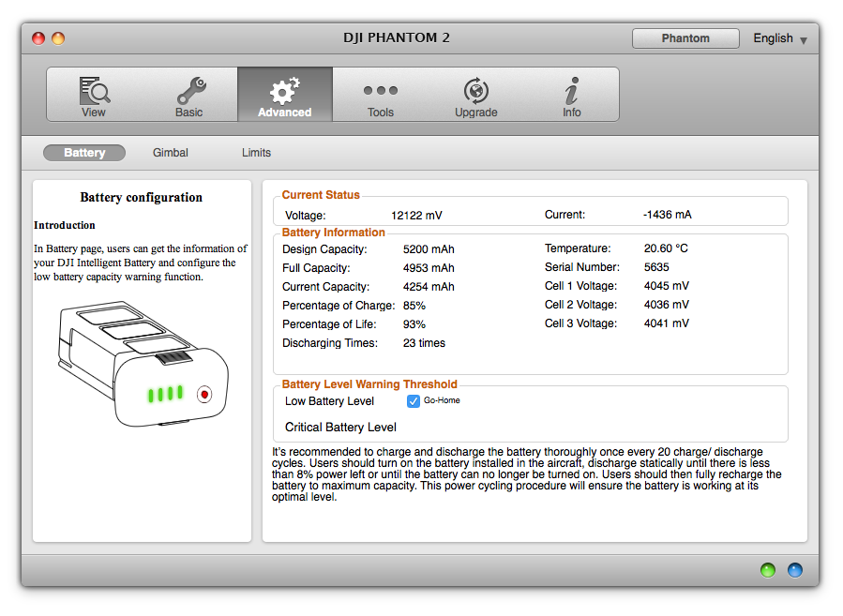
Task: Click the Percentage of Life value 93%
Action: point(414,324)
